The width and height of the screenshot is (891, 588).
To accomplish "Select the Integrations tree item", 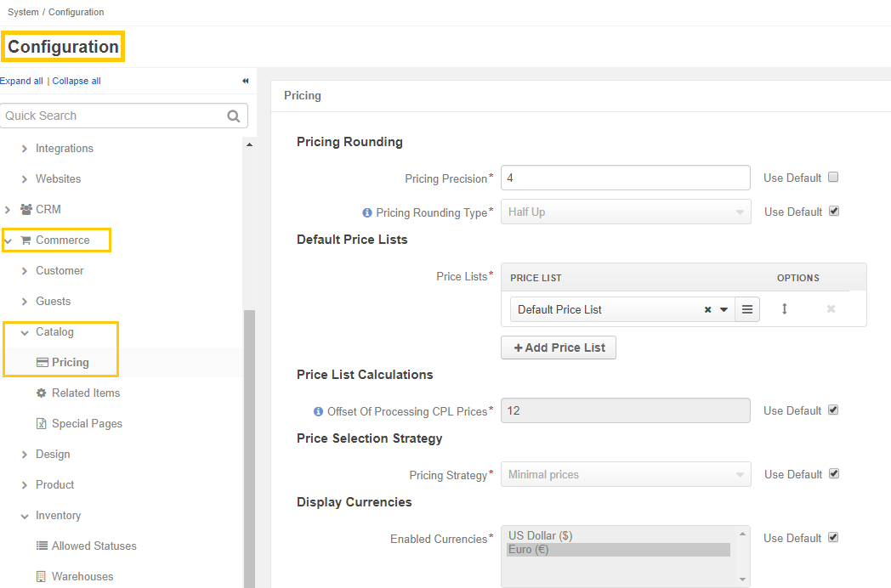I will coord(65,149).
